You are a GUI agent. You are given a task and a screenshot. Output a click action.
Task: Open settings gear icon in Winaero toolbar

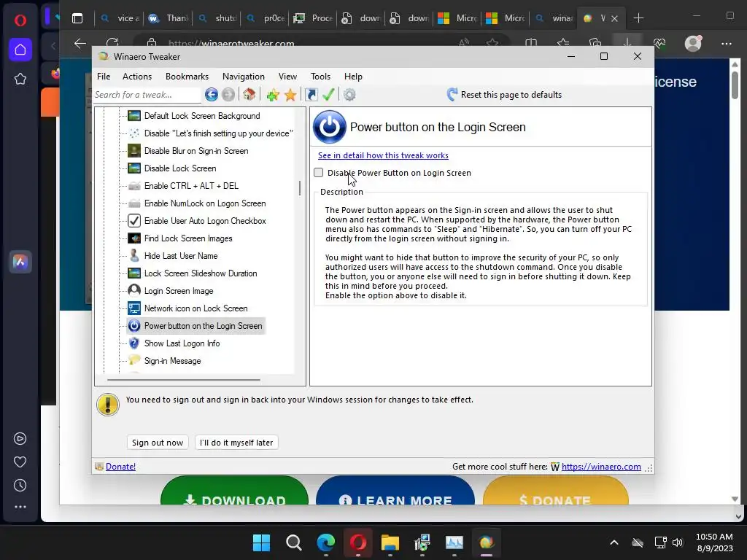pos(349,95)
